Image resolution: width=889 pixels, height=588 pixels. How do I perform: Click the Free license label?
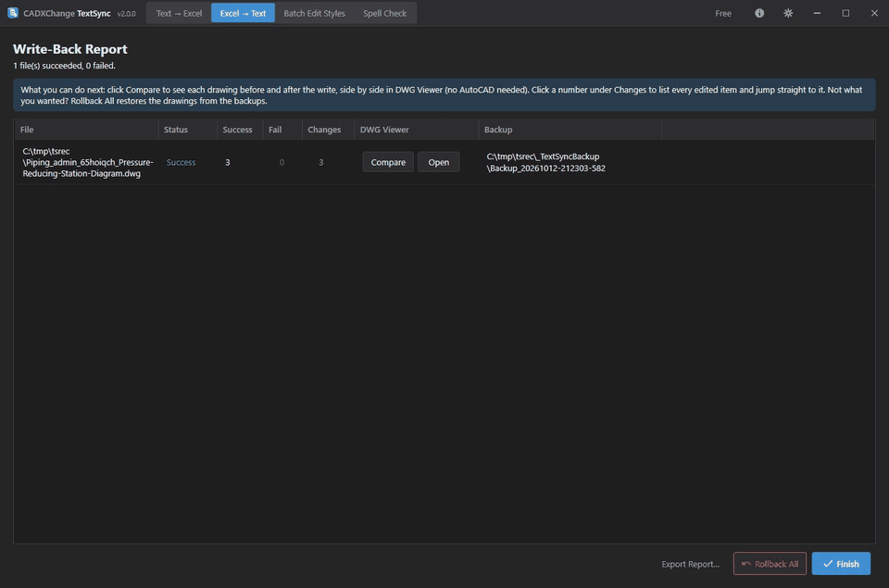click(x=723, y=13)
